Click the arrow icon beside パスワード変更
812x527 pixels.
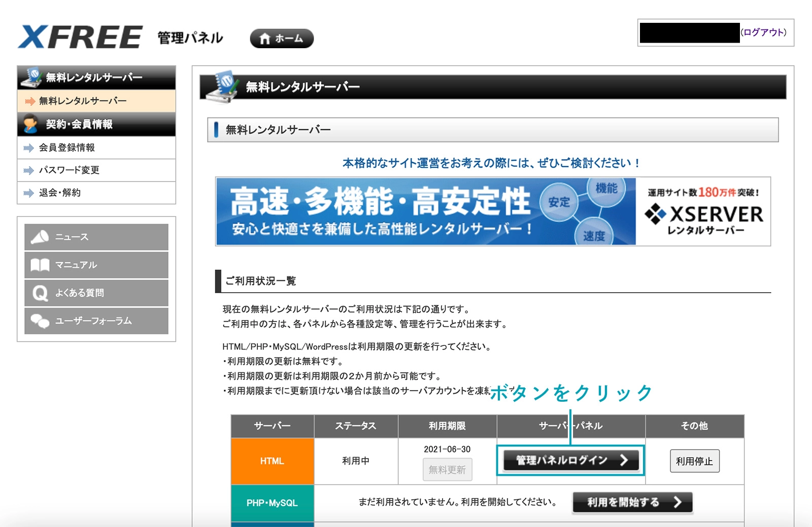pyautogui.click(x=28, y=170)
